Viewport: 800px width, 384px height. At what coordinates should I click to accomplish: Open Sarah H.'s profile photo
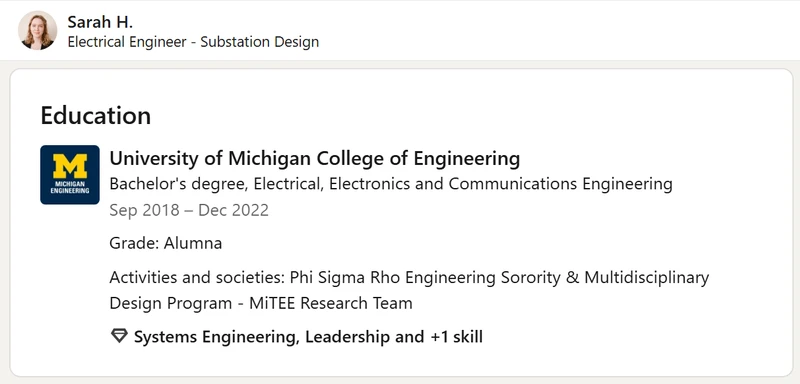coord(38,30)
